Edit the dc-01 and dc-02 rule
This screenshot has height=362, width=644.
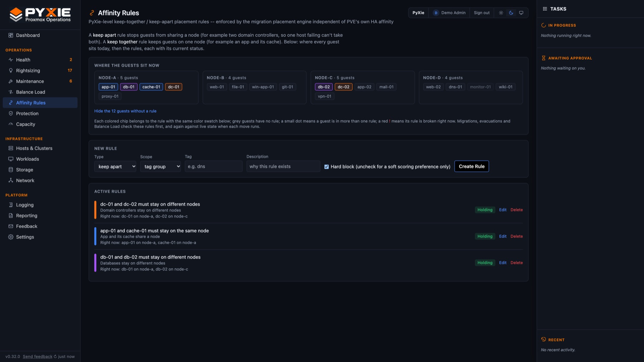[x=503, y=210]
